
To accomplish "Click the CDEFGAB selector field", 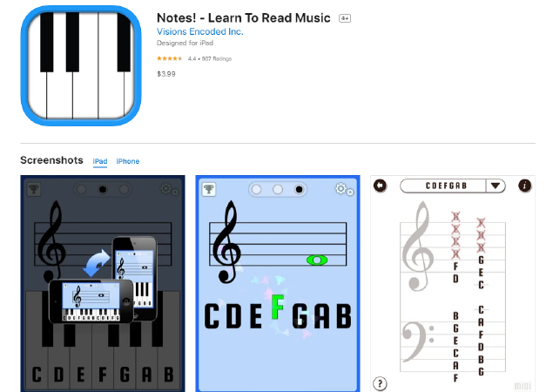I will [453, 186].
